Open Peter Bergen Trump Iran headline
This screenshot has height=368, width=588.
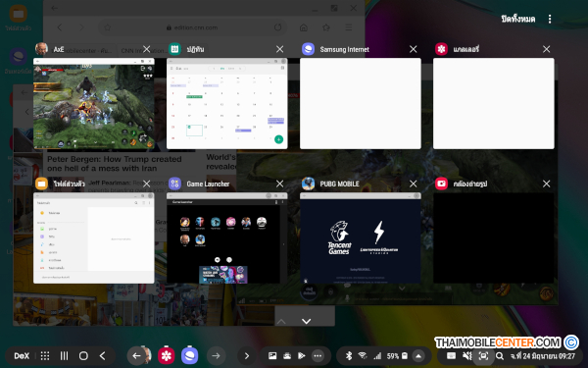[115, 164]
